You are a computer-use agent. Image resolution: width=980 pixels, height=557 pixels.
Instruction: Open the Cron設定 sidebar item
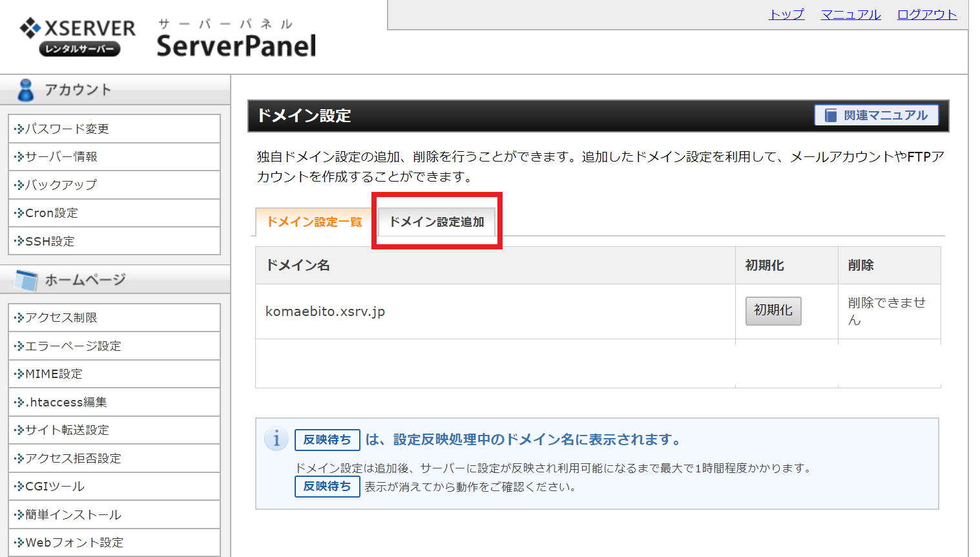point(51,213)
